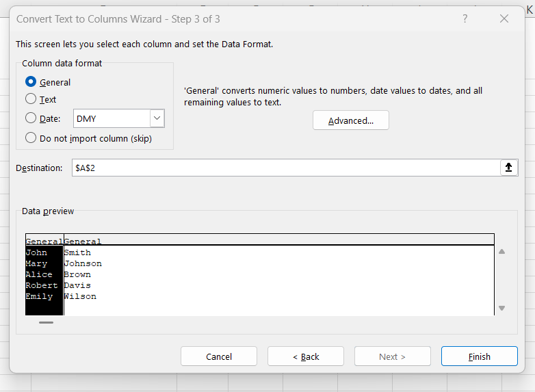Click the John entry in data preview
The height and width of the screenshot is (392, 535).
point(37,252)
